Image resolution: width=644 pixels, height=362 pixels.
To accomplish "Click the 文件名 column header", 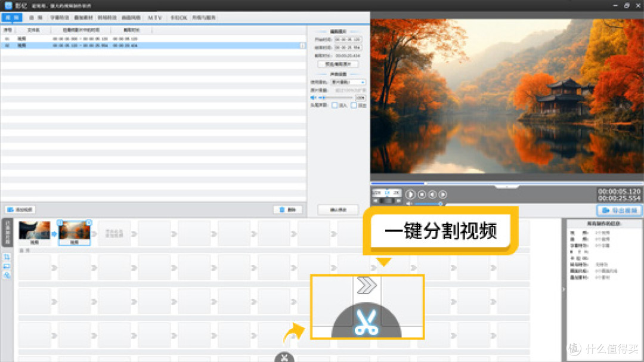I will 33,30.
